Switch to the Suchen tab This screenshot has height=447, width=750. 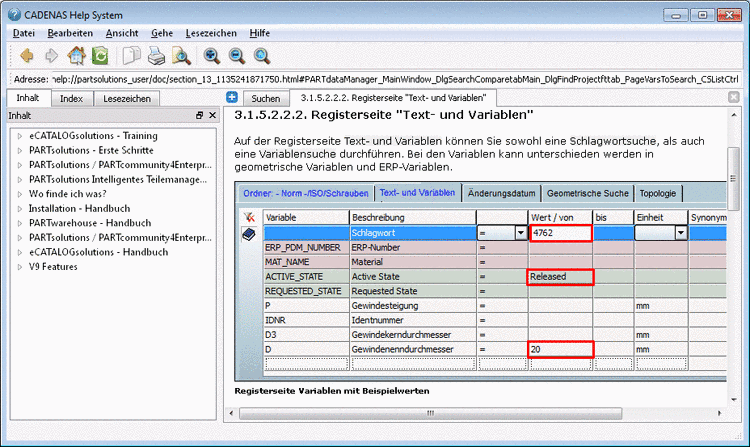pyautogui.click(x=265, y=98)
